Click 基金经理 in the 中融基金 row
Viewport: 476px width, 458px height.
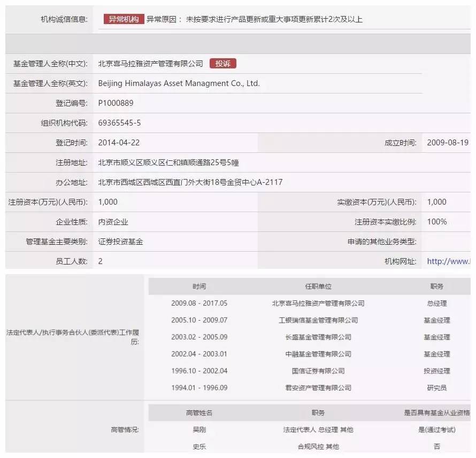click(437, 354)
